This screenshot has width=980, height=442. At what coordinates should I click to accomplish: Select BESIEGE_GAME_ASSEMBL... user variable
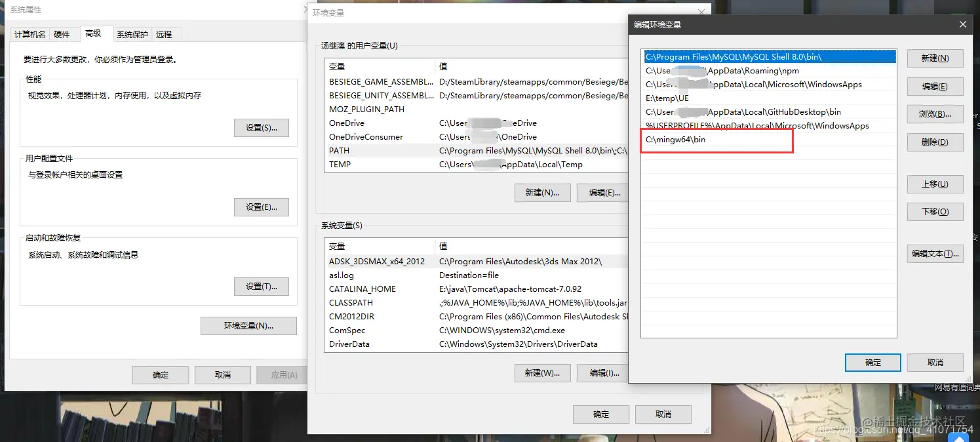point(477,82)
